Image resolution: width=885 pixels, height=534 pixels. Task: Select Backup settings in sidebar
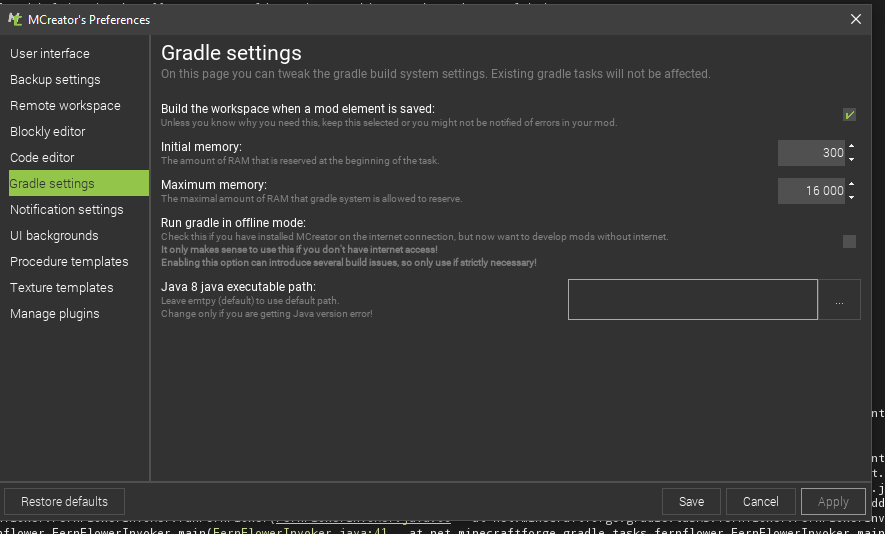tap(55, 80)
